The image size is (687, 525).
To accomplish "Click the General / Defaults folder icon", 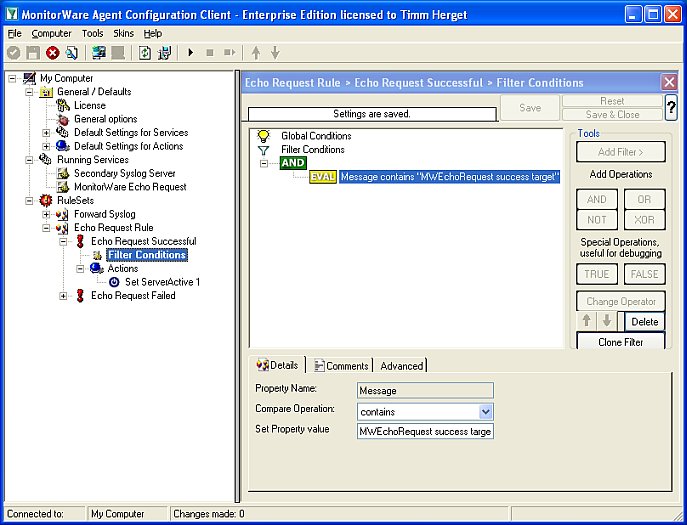I will 46,92.
